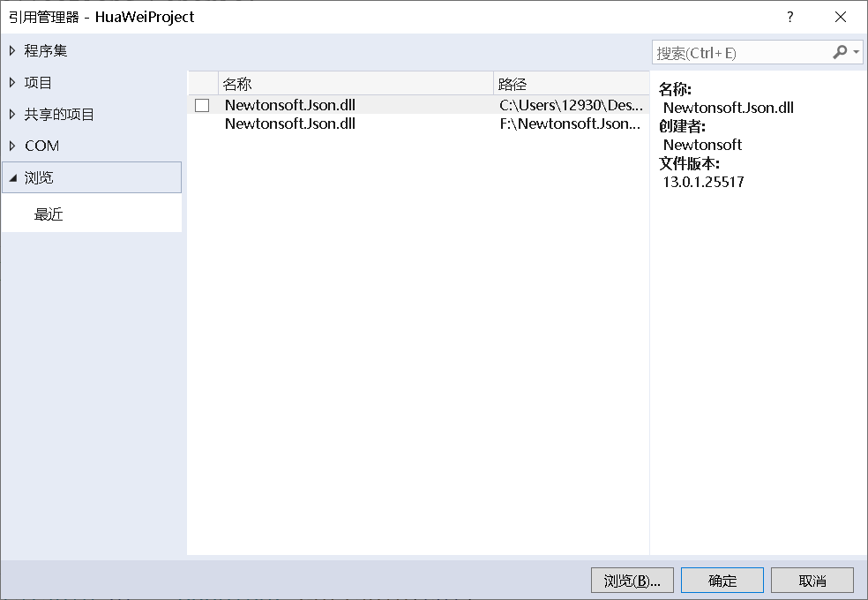Check the Newtonsoft.Json.dll checkbox
The image size is (868, 600).
pyautogui.click(x=201, y=105)
